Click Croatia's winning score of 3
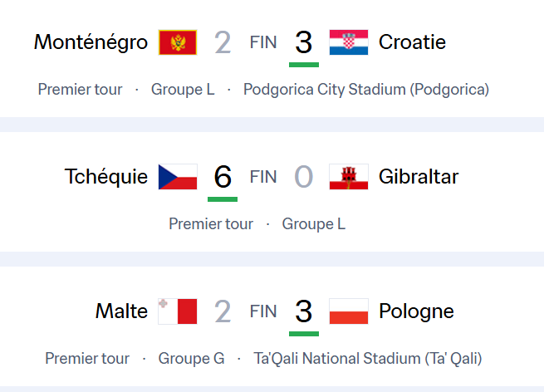 304,42
